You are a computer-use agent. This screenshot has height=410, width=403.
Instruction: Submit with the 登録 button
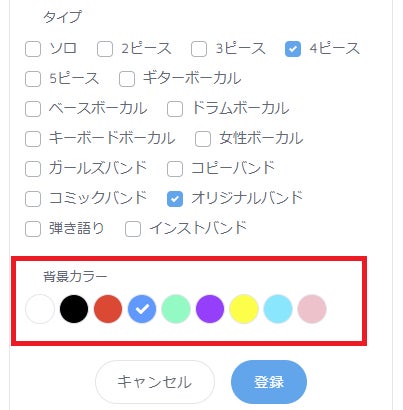click(269, 382)
